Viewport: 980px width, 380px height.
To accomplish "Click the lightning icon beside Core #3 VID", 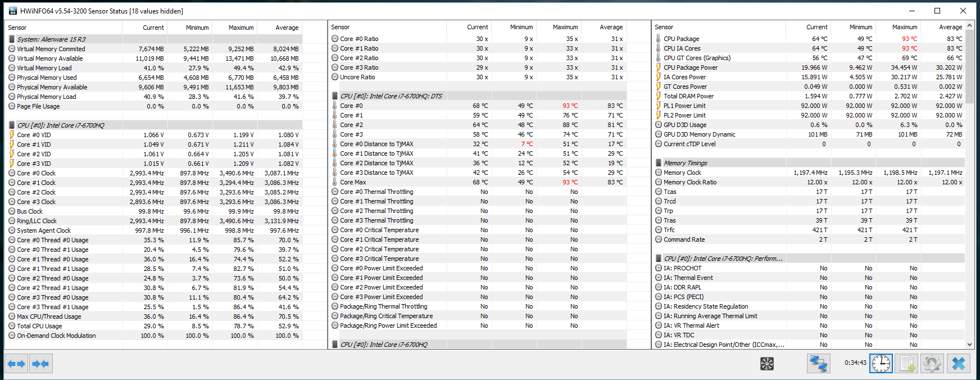I will [x=12, y=164].
